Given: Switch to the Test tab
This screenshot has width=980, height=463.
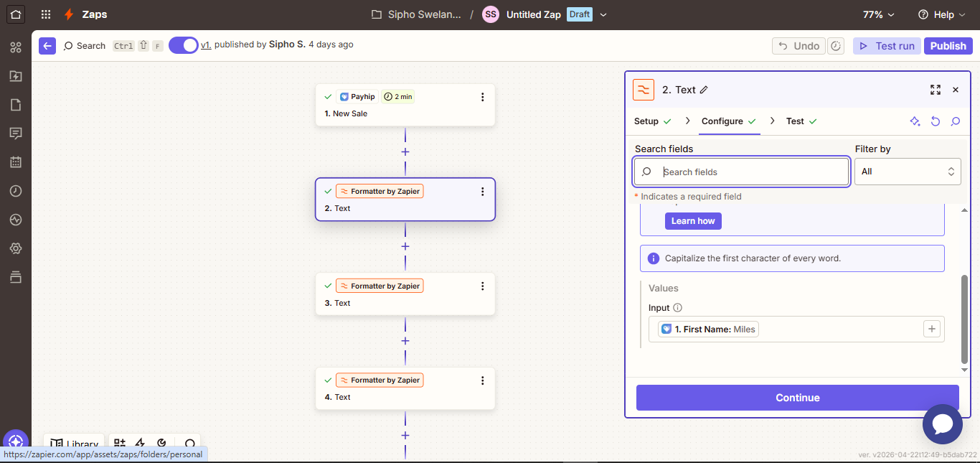Looking at the screenshot, I should (801, 121).
